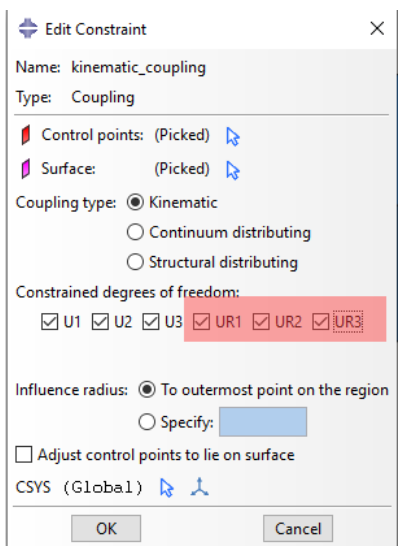Click the Specify radius input field
Viewport: 403px width, 552px height.
pyautogui.click(x=263, y=422)
